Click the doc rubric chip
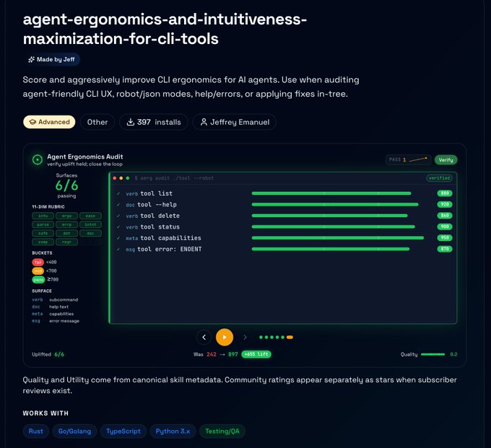 coord(90,234)
